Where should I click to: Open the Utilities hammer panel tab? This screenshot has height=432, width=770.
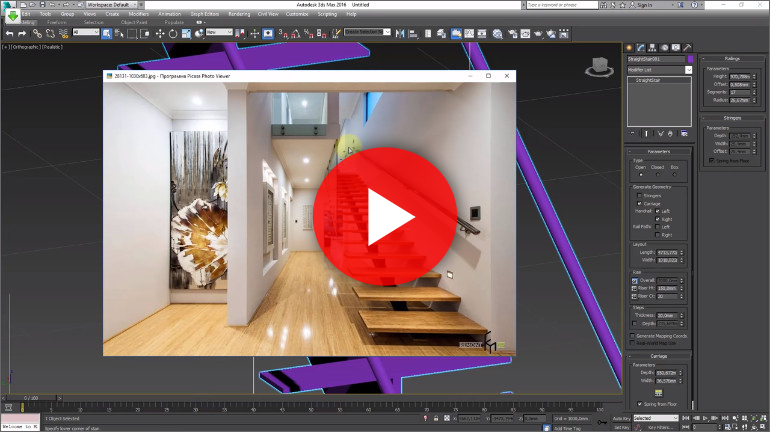click(688, 48)
